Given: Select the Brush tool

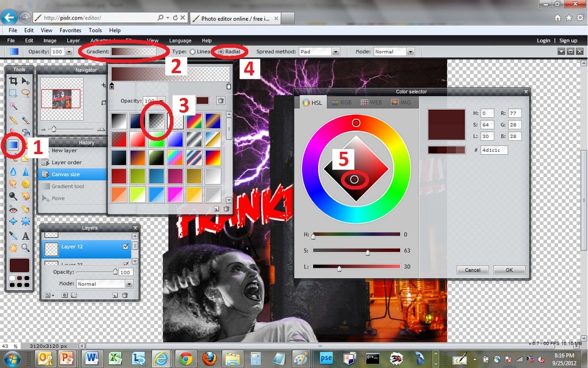Looking at the screenshot, I should pyautogui.click(x=25, y=120).
